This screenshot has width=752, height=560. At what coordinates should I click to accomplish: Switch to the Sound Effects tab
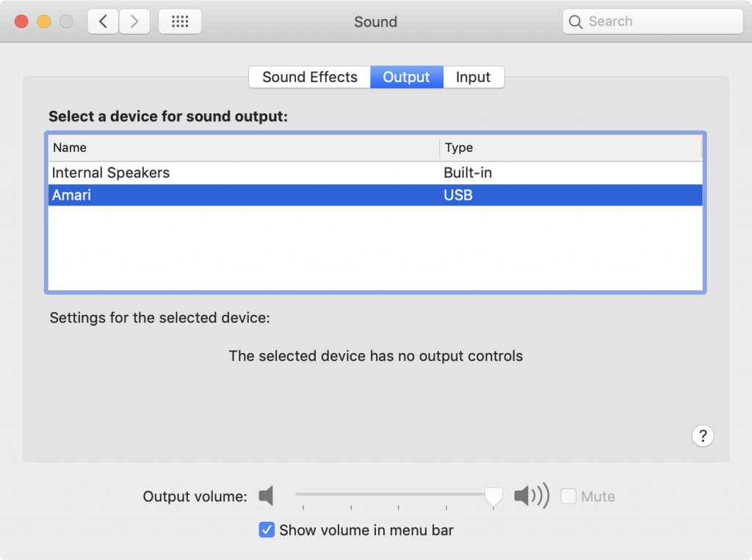(309, 77)
